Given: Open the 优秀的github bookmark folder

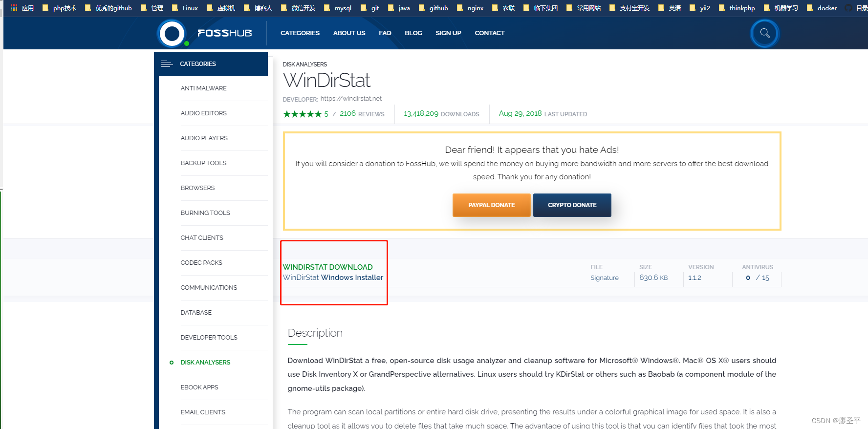Looking at the screenshot, I should (108, 8).
